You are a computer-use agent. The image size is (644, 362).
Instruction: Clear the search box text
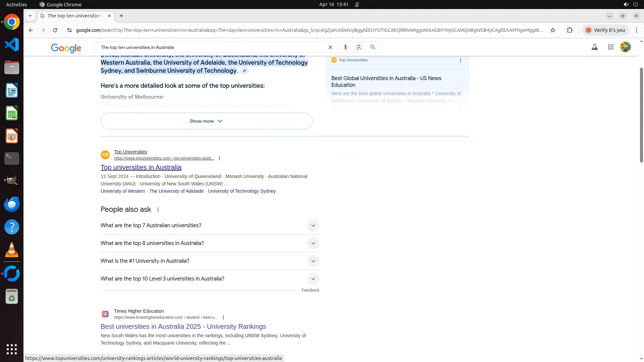(x=330, y=47)
